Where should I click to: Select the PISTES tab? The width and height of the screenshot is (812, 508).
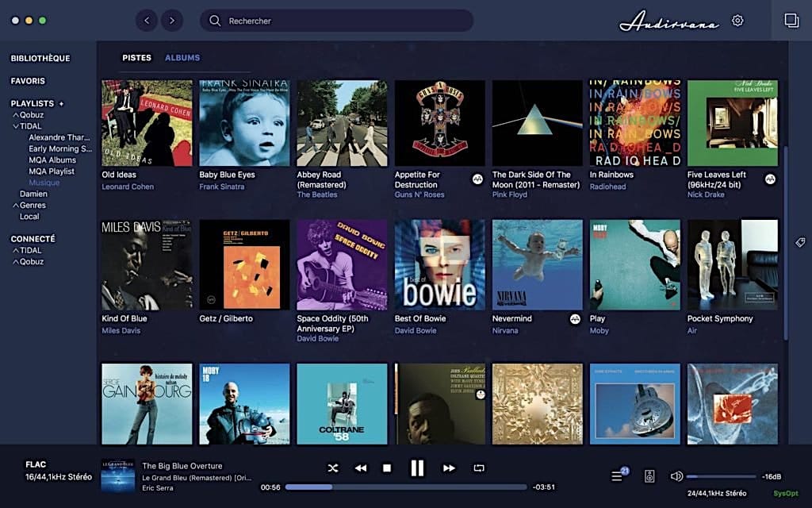tap(136, 57)
